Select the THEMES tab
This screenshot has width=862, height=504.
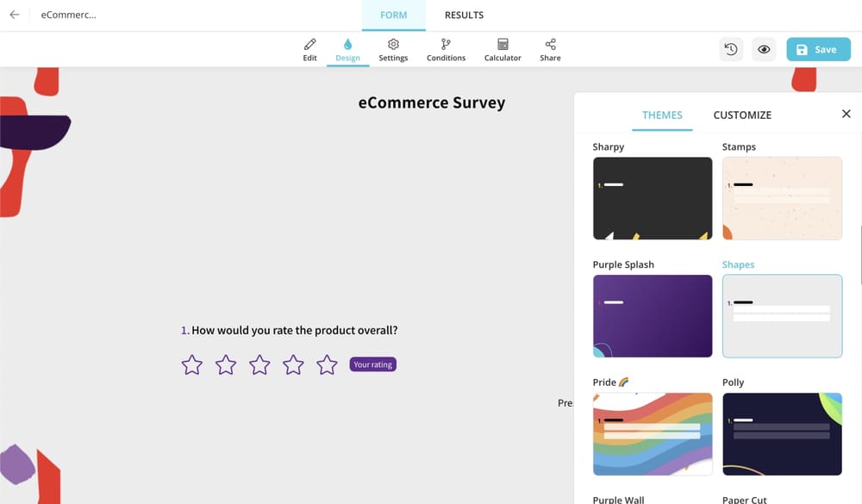coord(662,115)
